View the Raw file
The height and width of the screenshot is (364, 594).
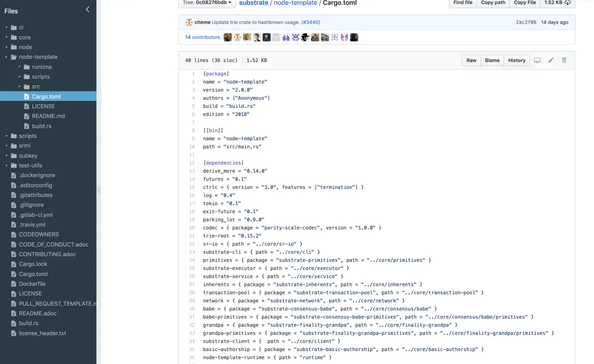click(471, 60)
